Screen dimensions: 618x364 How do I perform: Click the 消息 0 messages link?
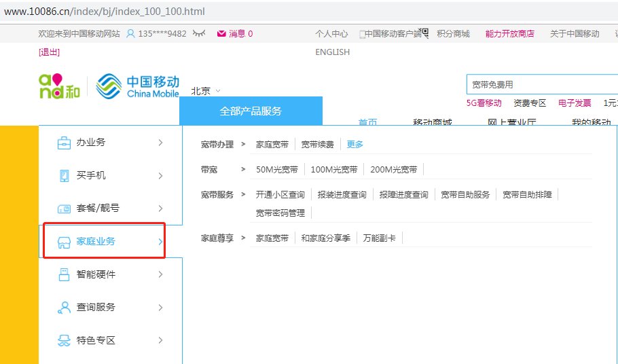click(x=240, y=34)
